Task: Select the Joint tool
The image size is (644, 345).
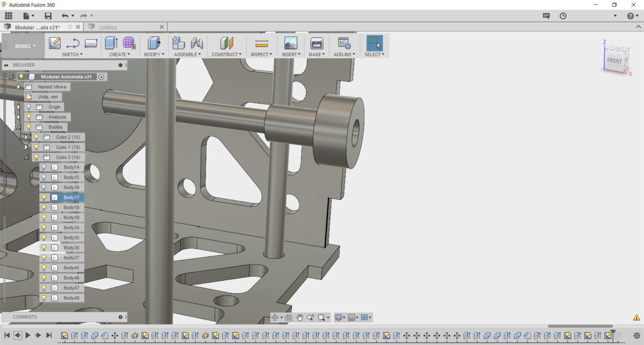Action: 197,43
